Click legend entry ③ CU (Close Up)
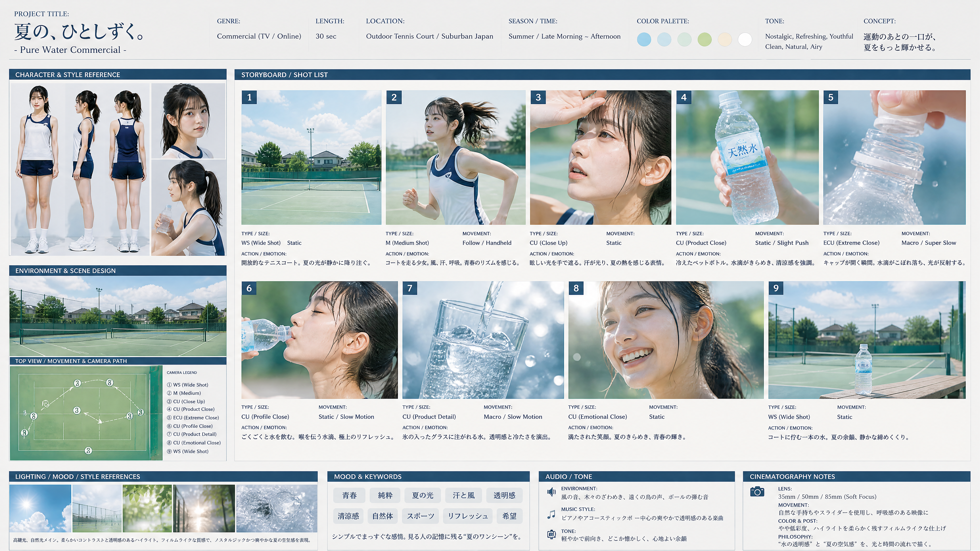The image size is (980, 551). [186, 402]
